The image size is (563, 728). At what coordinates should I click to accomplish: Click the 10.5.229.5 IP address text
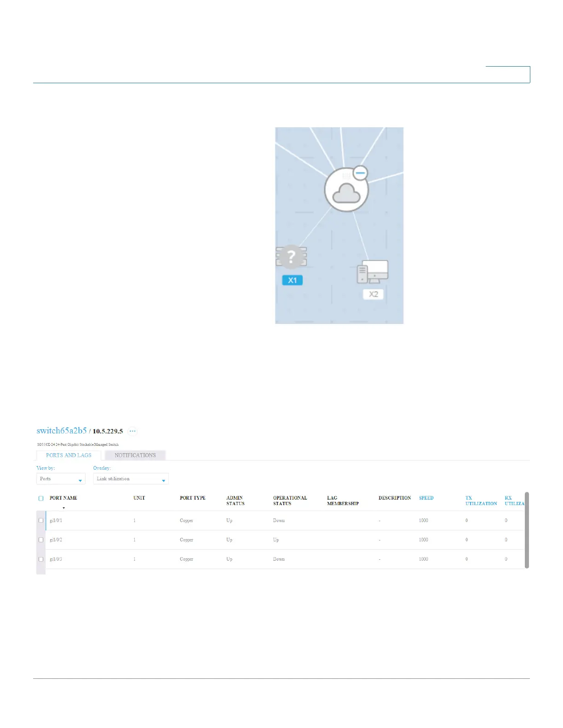[108, 431]
